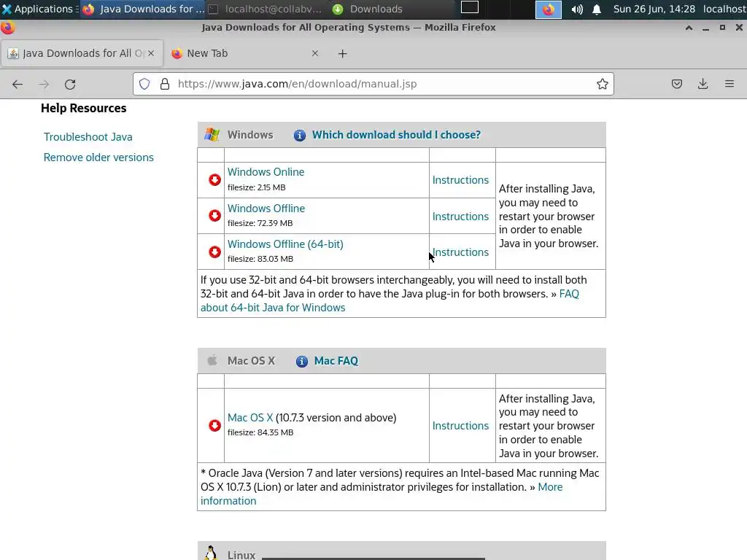Open Instructions link for Windows Offline (64-bit)
Image resolution: width=747 pixels, height=560 pixels.
click(461, 252)
